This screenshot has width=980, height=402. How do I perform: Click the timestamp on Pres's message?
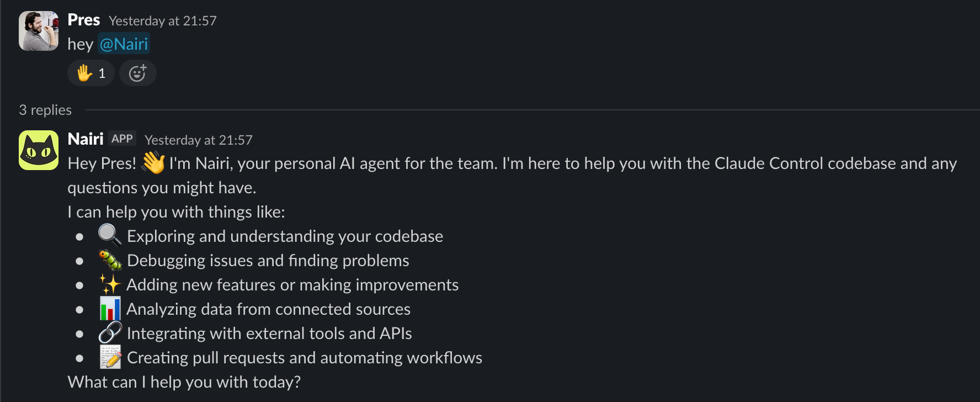pyautogui.click(x=163, y=21)
